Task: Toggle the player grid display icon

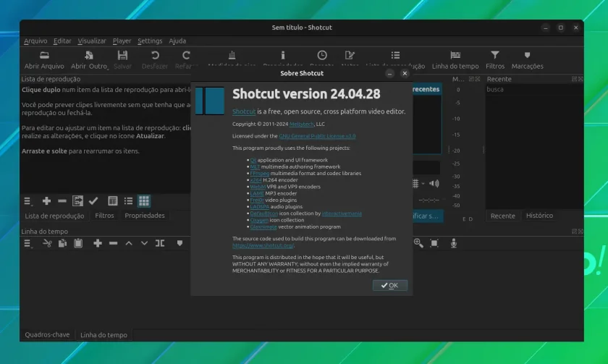Action: pos(415,183)
